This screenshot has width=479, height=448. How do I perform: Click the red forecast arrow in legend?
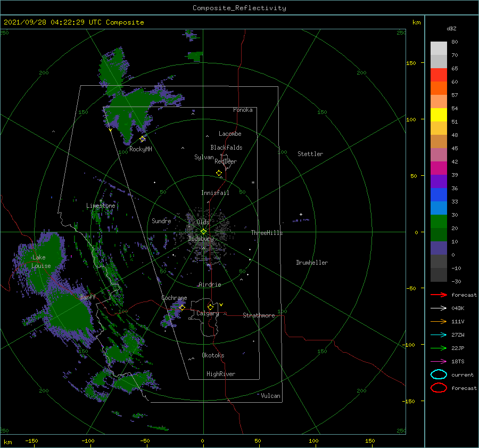tap(439, 295)
